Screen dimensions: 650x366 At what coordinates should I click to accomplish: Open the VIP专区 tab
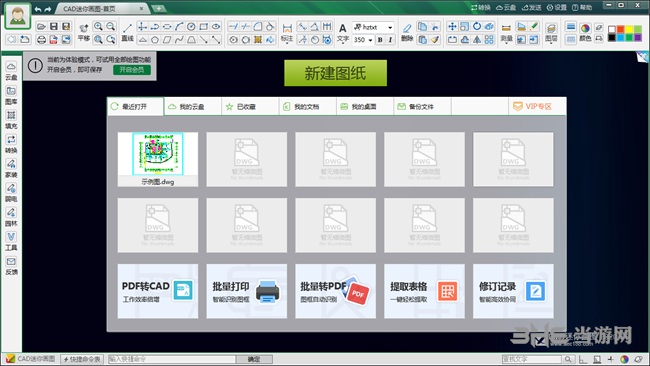[537, 107]
